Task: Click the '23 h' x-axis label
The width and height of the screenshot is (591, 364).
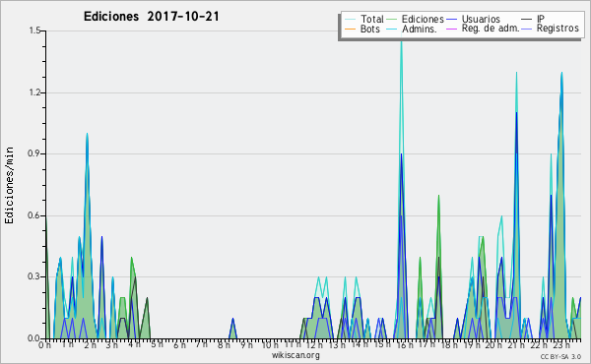Action: [561, 344]
